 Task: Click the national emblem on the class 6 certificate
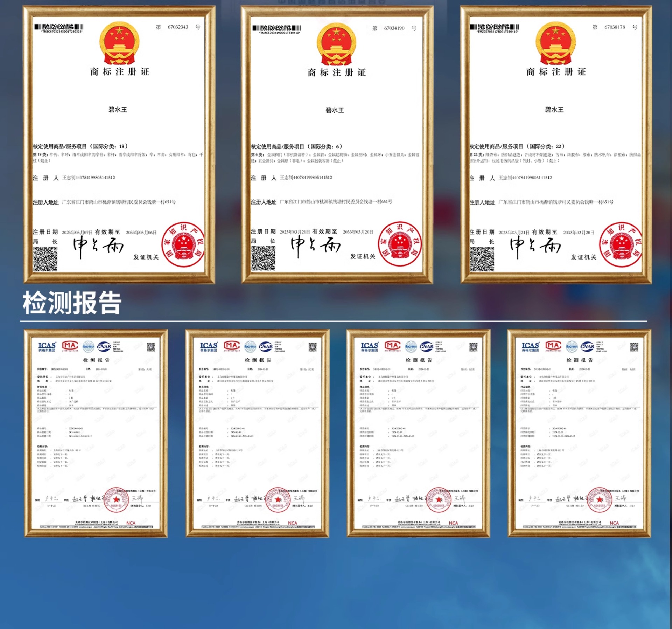[x=337, y=44]
